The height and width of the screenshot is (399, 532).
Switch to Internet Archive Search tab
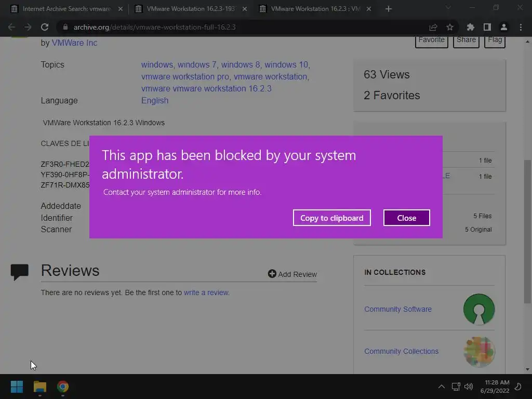pos(66,9)
